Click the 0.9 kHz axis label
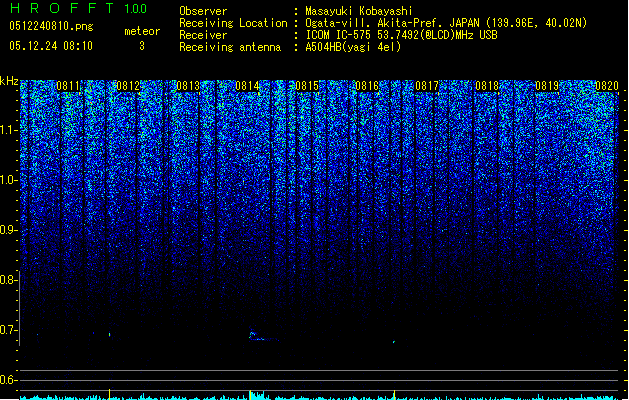The height and width of the screenshot is (400, 629). tap(8, 230)
